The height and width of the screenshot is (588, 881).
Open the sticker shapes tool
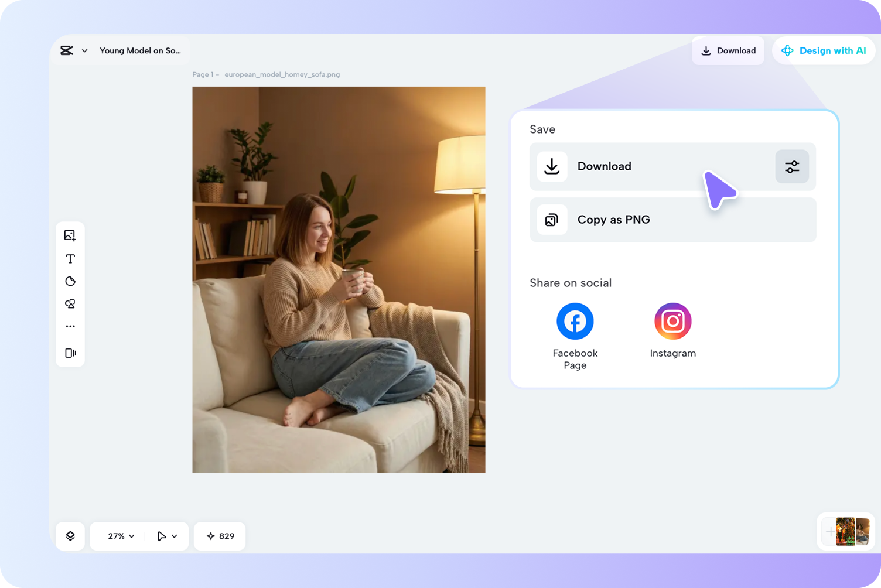point(70,281)
